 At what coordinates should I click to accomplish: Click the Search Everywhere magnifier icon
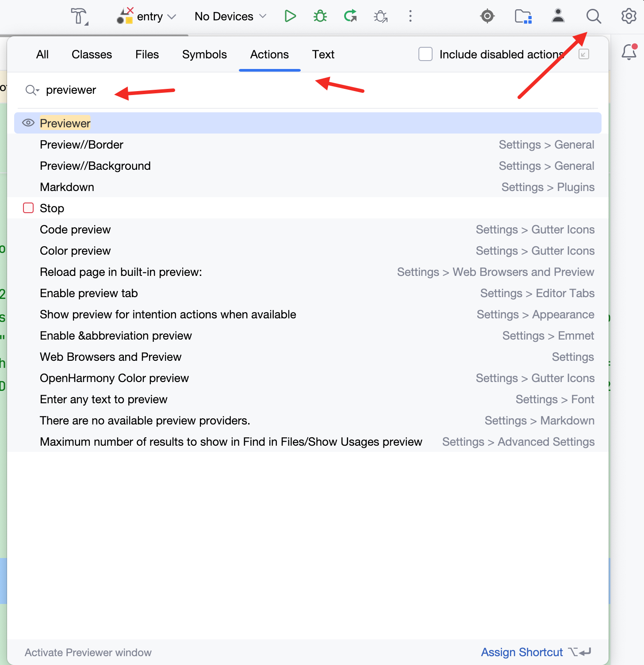[x=594, y=16]
